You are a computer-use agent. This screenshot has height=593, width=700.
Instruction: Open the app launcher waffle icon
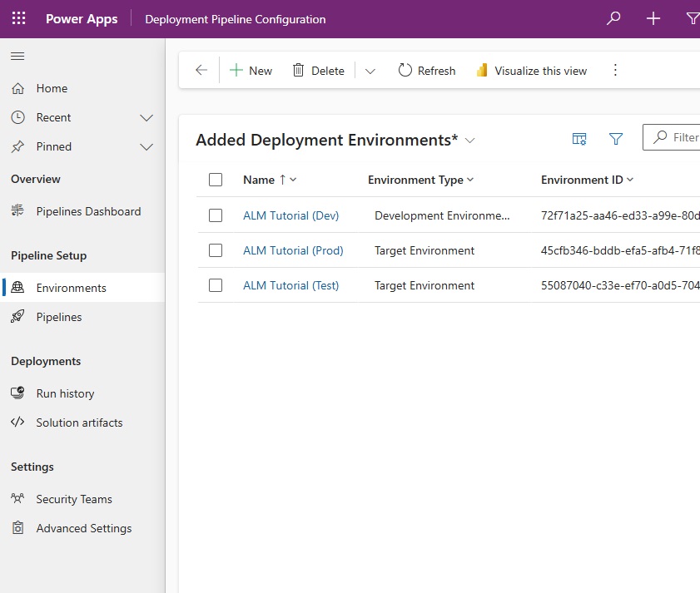coord(19,18)
